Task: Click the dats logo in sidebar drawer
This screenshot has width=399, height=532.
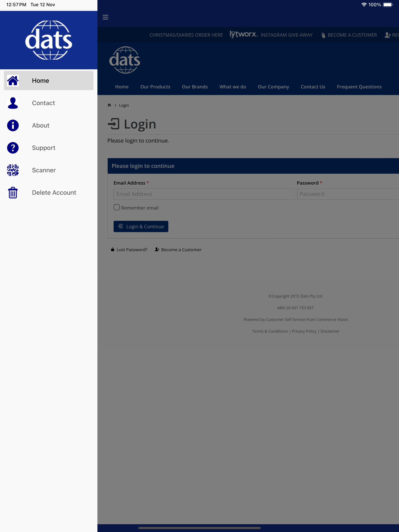Action: pos(49,40)
